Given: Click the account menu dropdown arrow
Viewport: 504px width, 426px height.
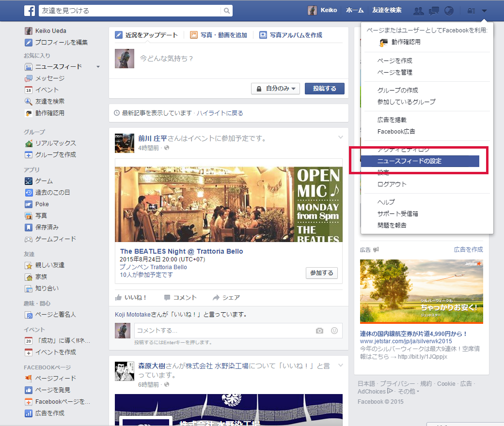Looking at the screenshot, I should click(485, 11).
